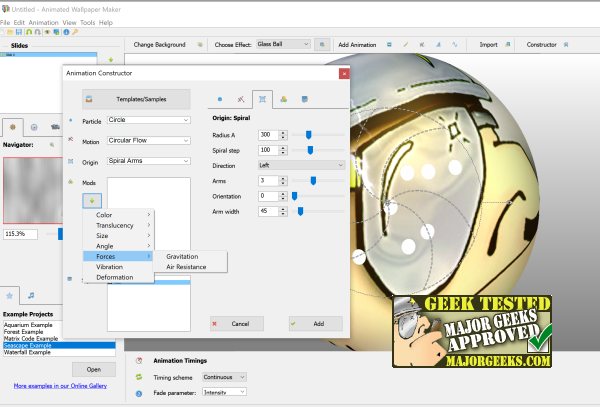
Task: Click the star favorites tab icon
Action: click(11, 295)
